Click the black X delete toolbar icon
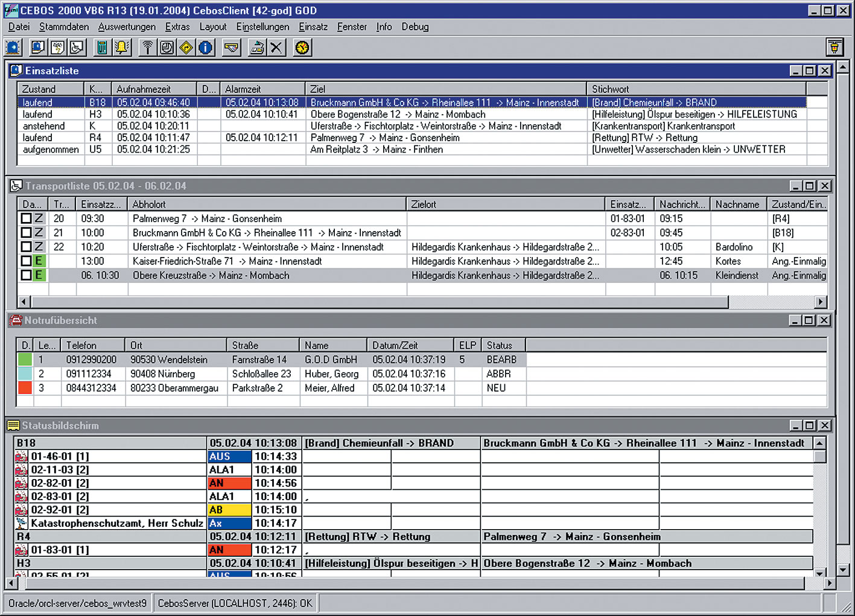 coord(276,47)
